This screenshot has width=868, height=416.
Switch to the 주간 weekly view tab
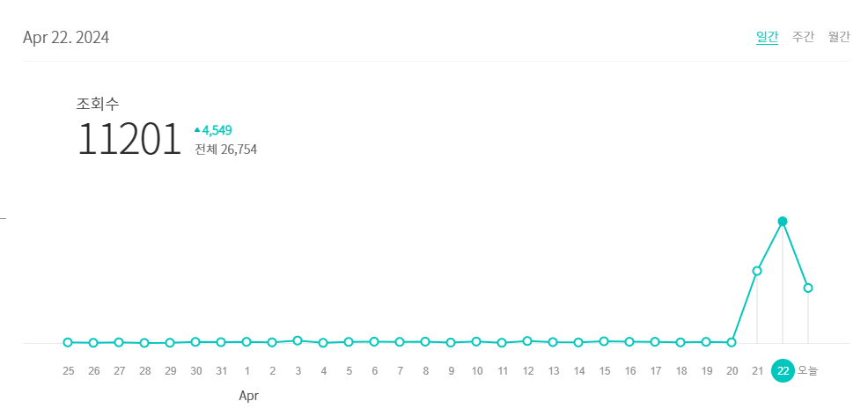click(x=803, y=37)
